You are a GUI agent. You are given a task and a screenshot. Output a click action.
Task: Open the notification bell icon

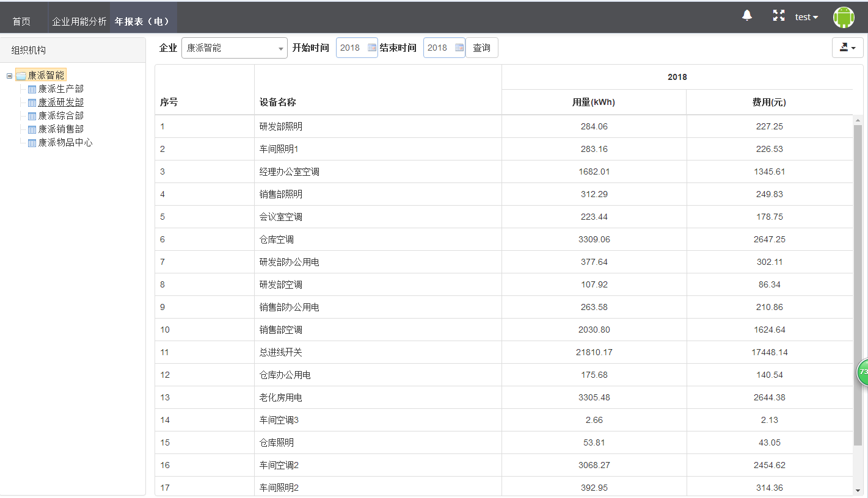(x=746, y=16)
